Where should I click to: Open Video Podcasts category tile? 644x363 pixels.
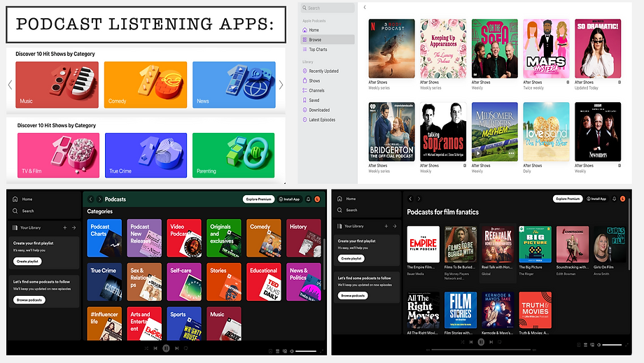[x=184, y=239]
